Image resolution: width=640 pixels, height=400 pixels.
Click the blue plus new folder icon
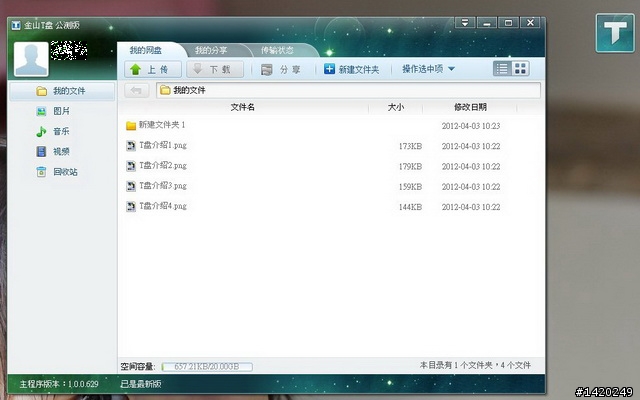click(x=329, y=69)
